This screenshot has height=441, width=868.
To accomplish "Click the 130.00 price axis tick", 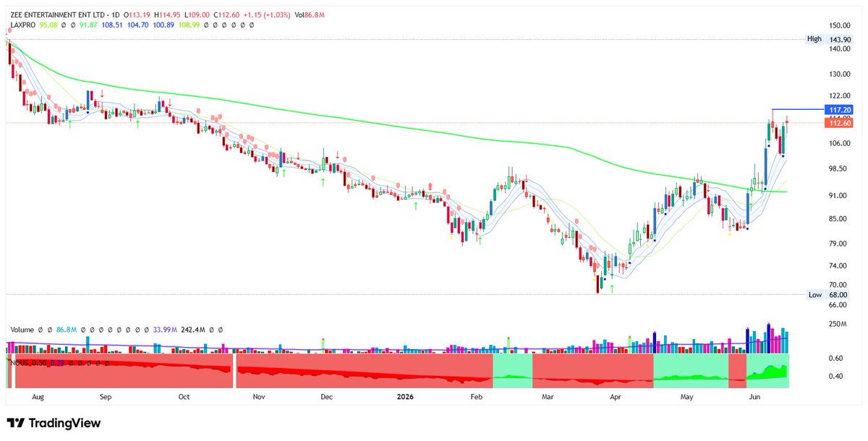I will pyautogui.click(x=840, y=74).
